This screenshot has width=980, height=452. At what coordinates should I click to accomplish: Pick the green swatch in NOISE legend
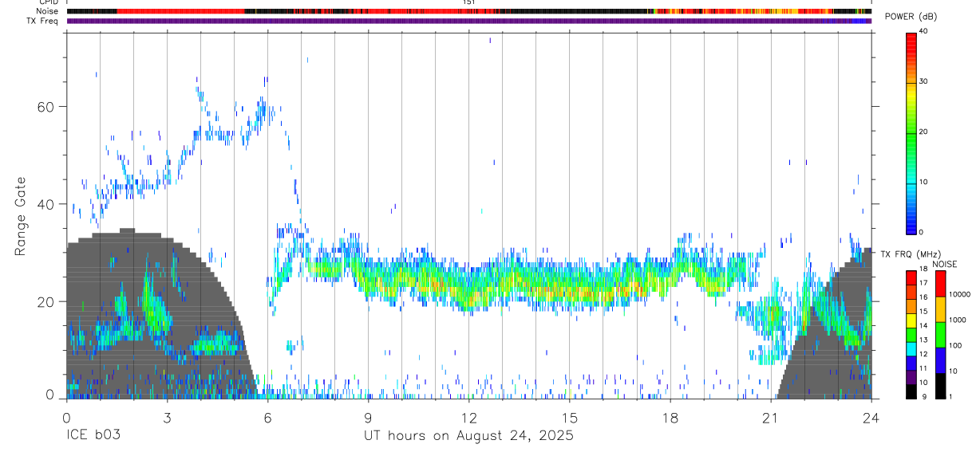coord(940,335)
